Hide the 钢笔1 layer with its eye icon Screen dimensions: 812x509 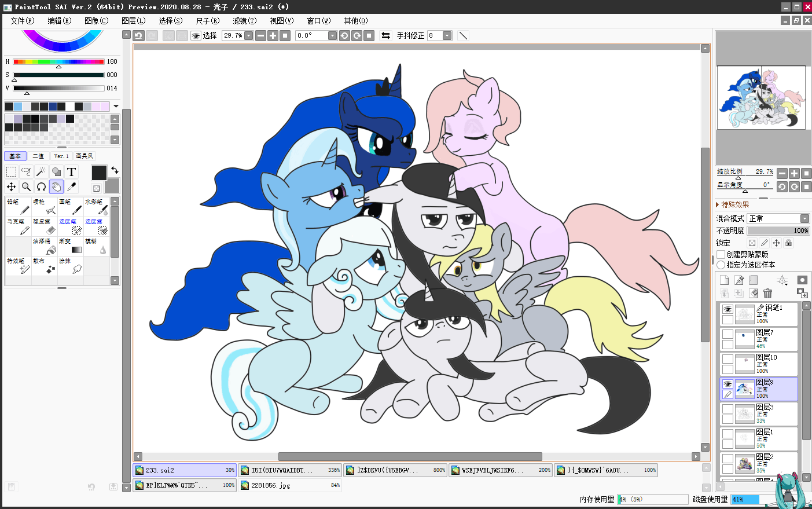(728, 309)
